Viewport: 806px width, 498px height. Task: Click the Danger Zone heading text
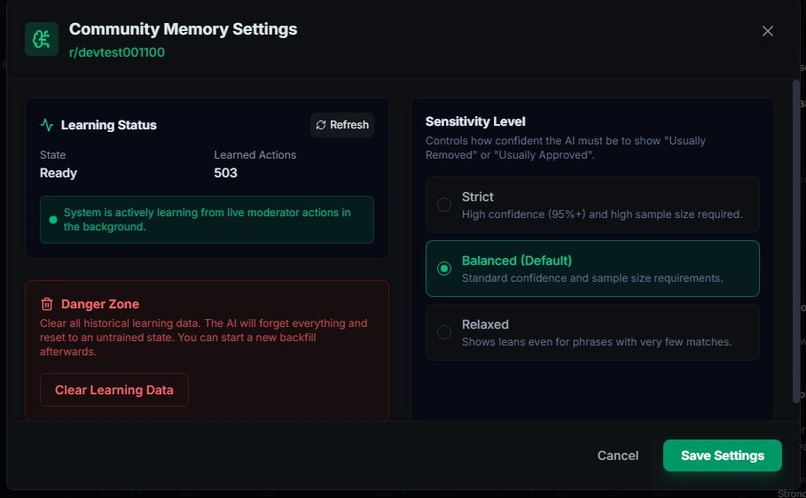click(100, 304)
